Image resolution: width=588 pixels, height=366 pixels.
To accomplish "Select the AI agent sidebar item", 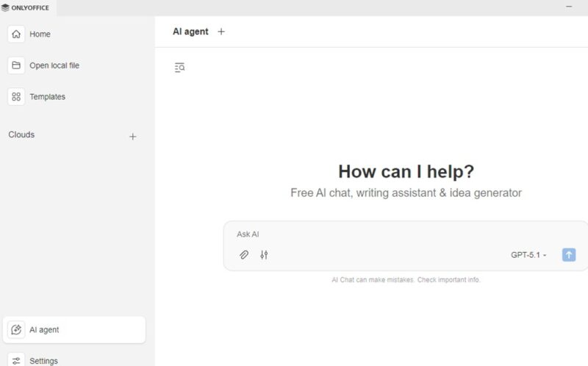I will coord(74,330).
